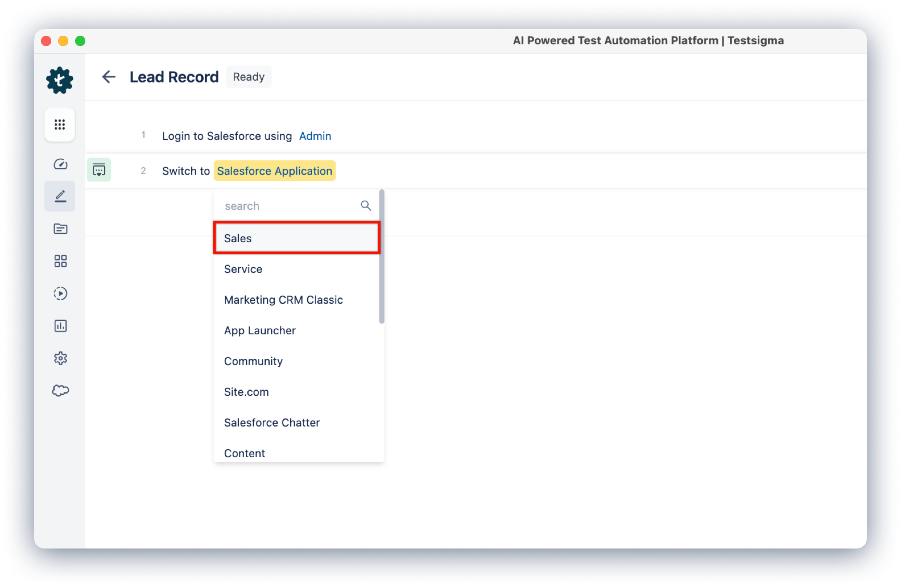Go back using the left arrow
901x588 pixels.
click(109, 77)
